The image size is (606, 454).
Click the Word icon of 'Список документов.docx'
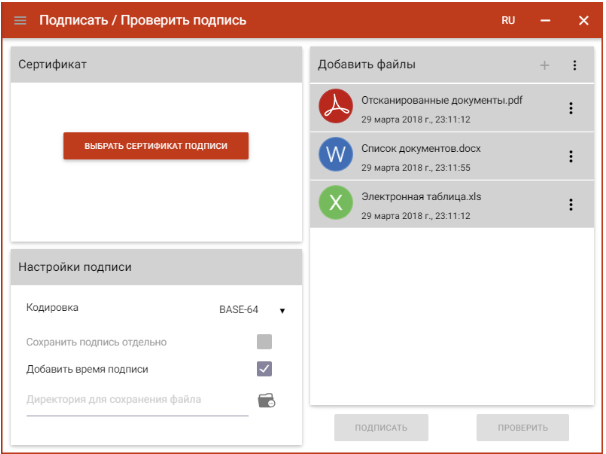pos(335,155)
